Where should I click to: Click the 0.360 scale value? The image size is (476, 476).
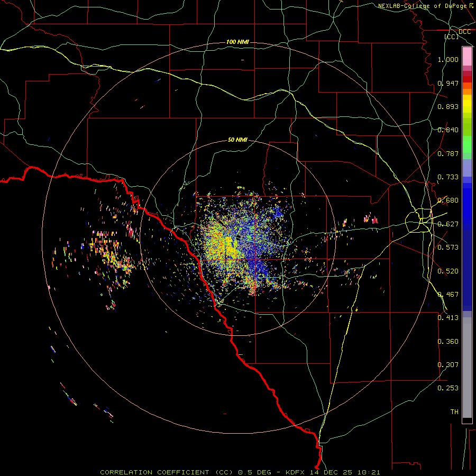click(448, 342)
